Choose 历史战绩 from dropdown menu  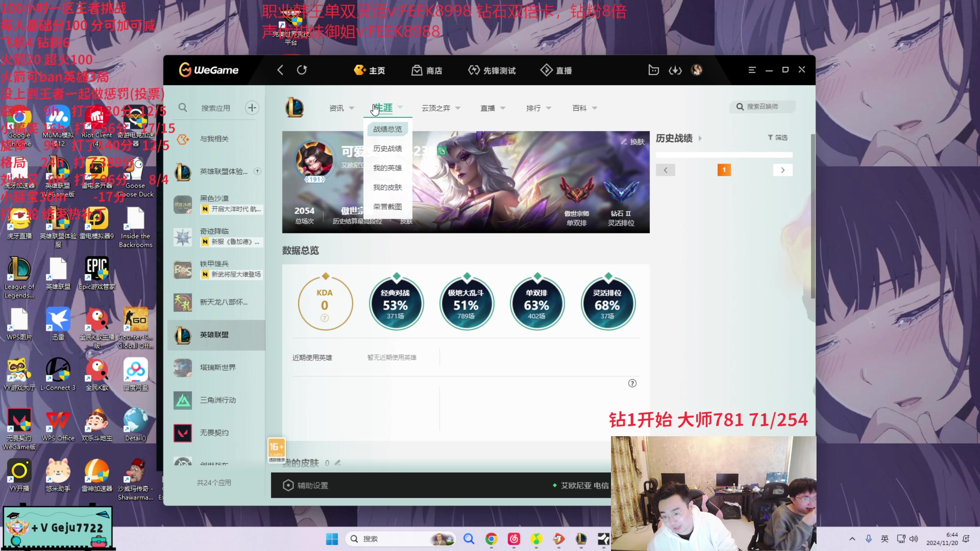tap(387, 148)
